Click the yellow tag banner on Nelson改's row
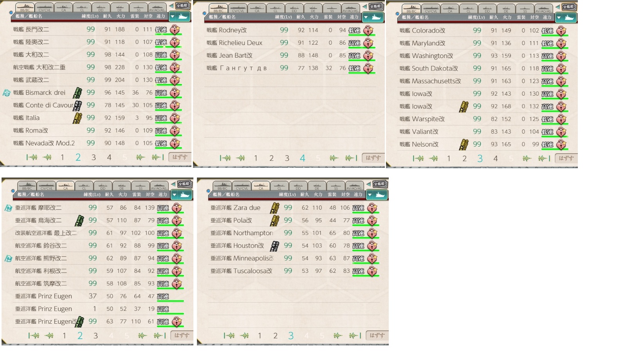The image size is (644, 352). tap(464, 144)
